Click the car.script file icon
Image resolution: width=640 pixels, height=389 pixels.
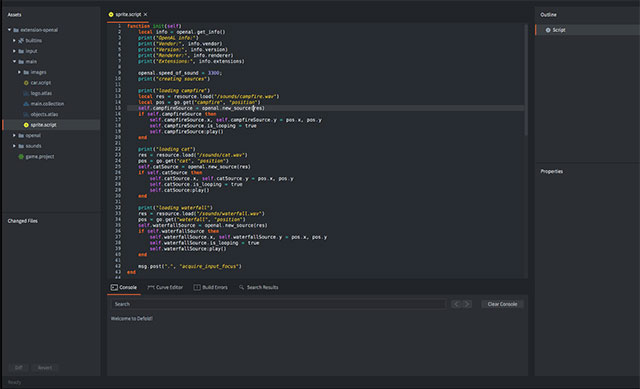point(26,83)
